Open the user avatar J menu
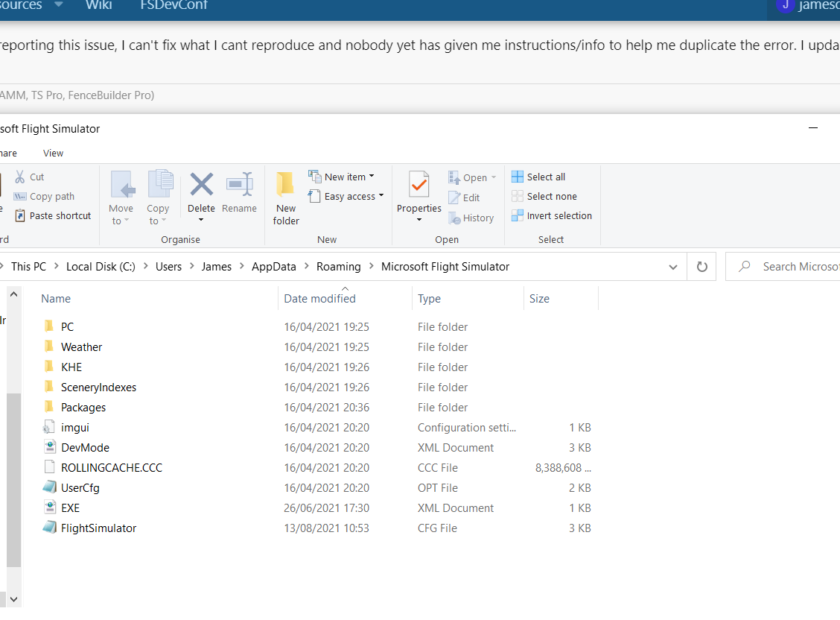Screen dimensions: 840x620 tap(786, 5)
